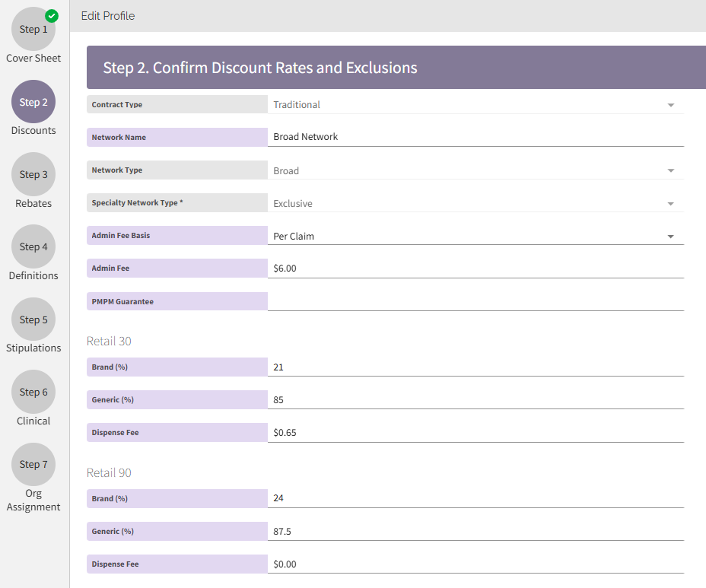The height and width of the screenshot is (588, 706).
Task: Open the Specialty Network Type dropdown
Action: (671, 203)
